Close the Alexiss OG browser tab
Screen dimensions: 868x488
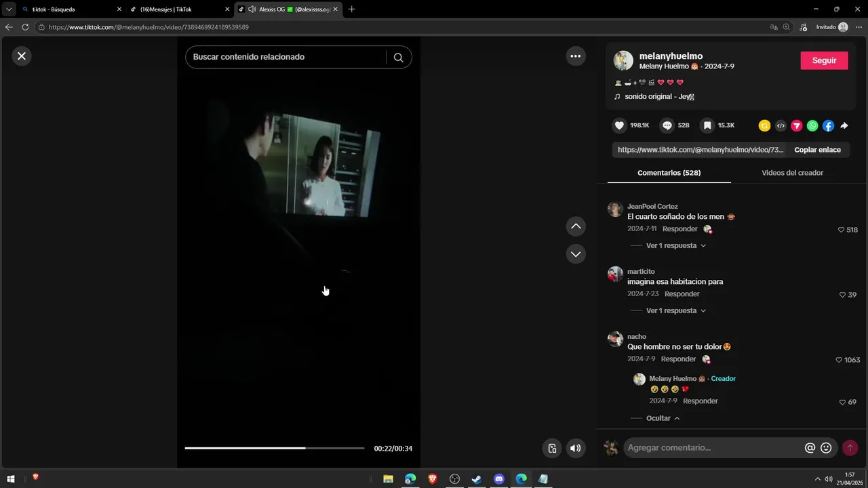click(335, 9)
